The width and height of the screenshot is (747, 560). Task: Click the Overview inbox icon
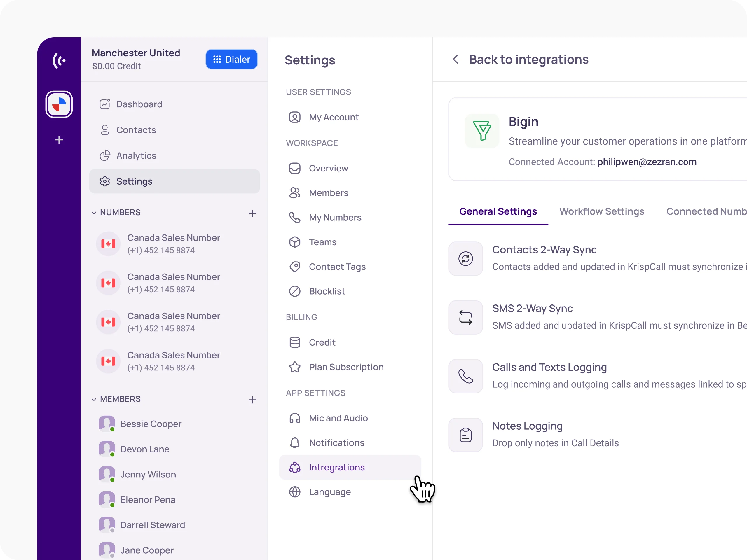(x=295, y=168)
